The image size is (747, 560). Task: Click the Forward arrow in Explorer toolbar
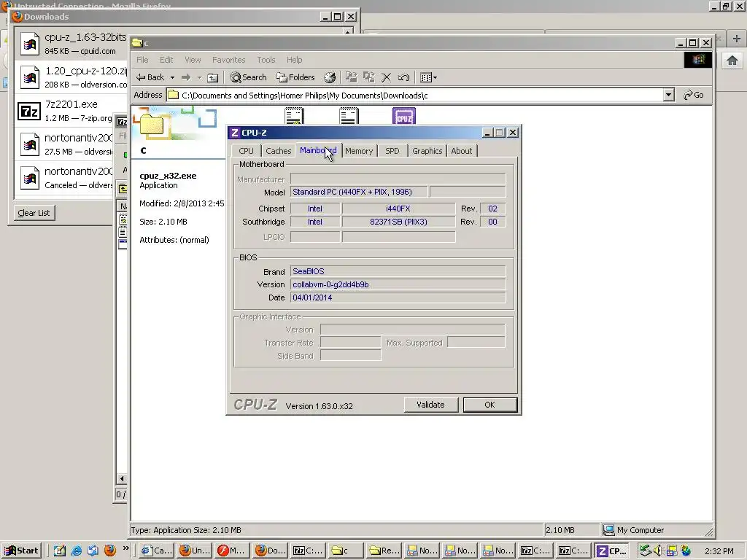[186, 77]
